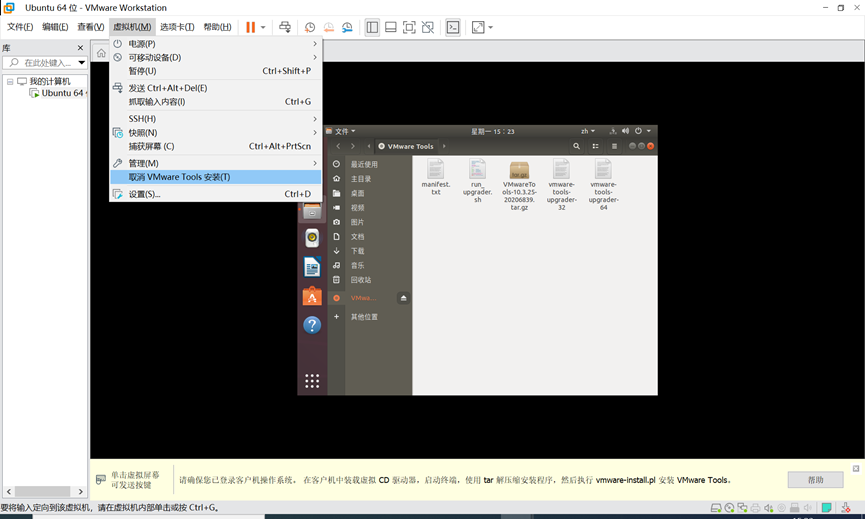Expand the SSH(H) submenu
This screenshot has width=865, height=519.
[216, 119]
